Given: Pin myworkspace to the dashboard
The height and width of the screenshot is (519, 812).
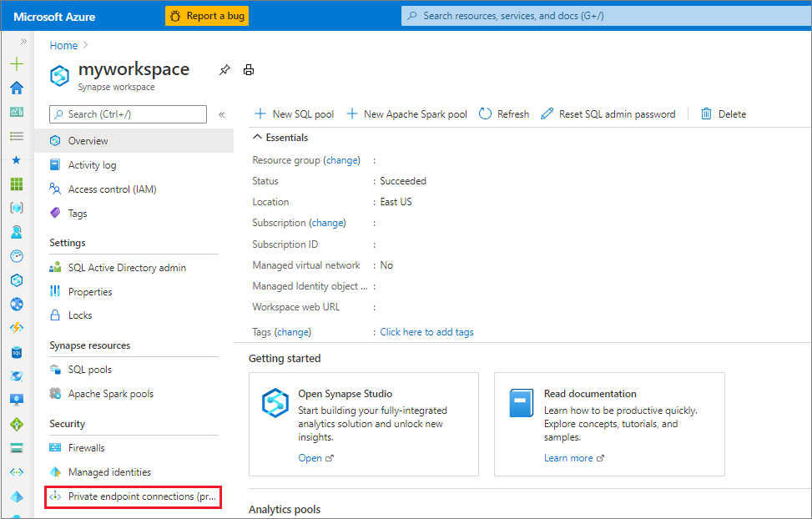Looking at the screenshot, I should [224, 70].
